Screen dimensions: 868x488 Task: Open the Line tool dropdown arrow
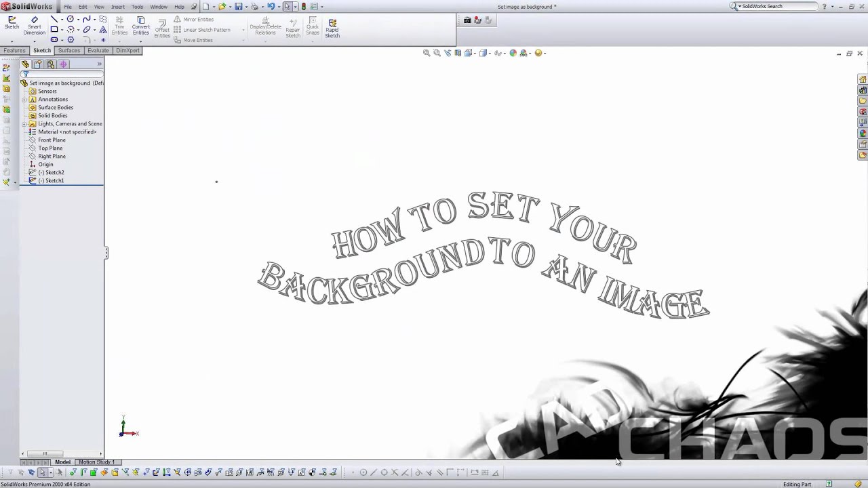62,20
